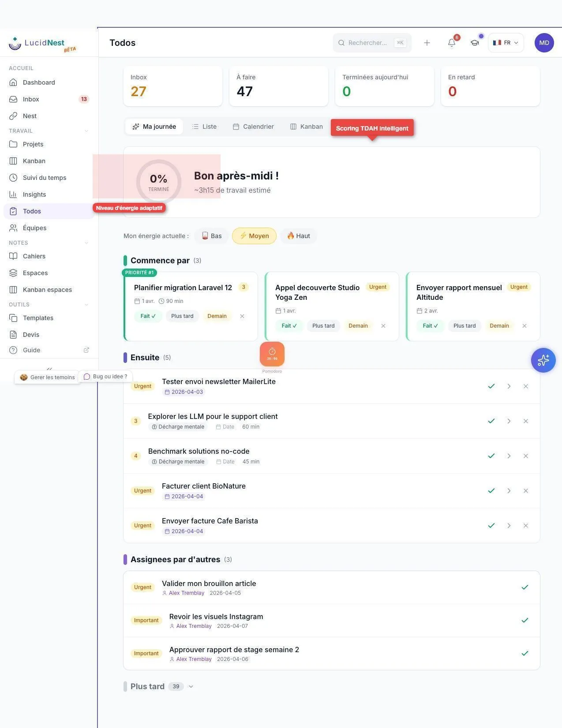Open Inbox in the sidebar
Screen dimensions: 562x728
tap(49, 99)
